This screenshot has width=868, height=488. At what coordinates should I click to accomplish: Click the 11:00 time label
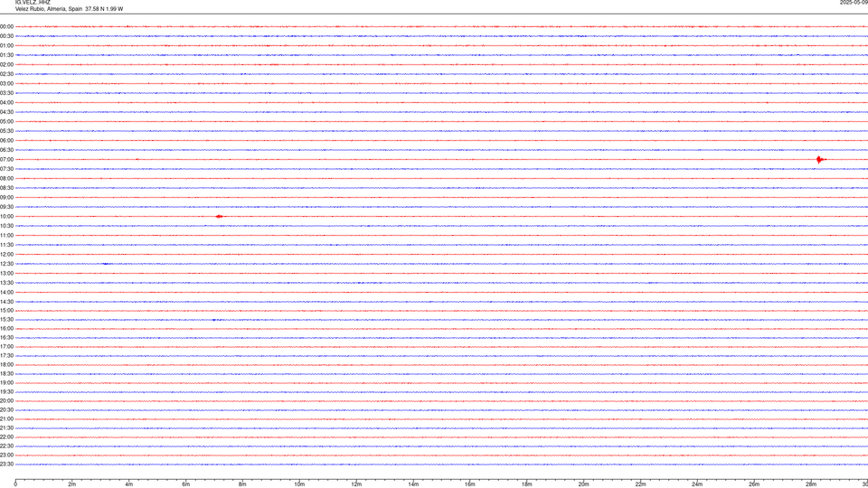6,235
